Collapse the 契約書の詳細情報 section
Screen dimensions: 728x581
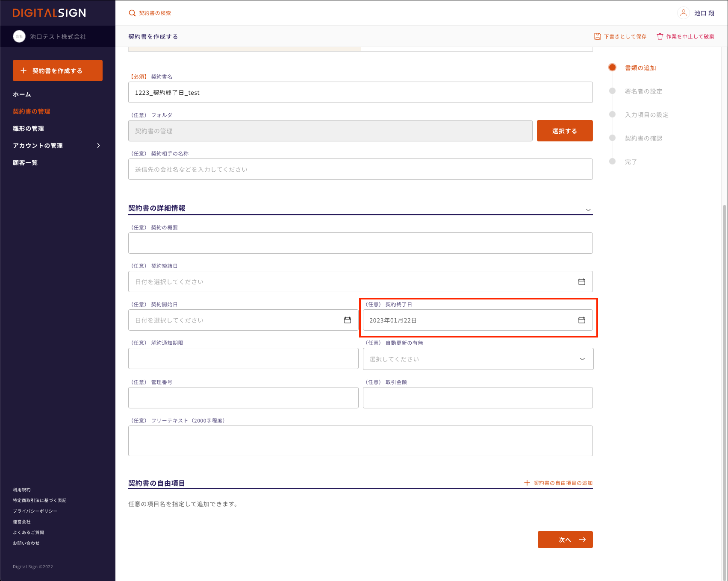pos(588,210)
